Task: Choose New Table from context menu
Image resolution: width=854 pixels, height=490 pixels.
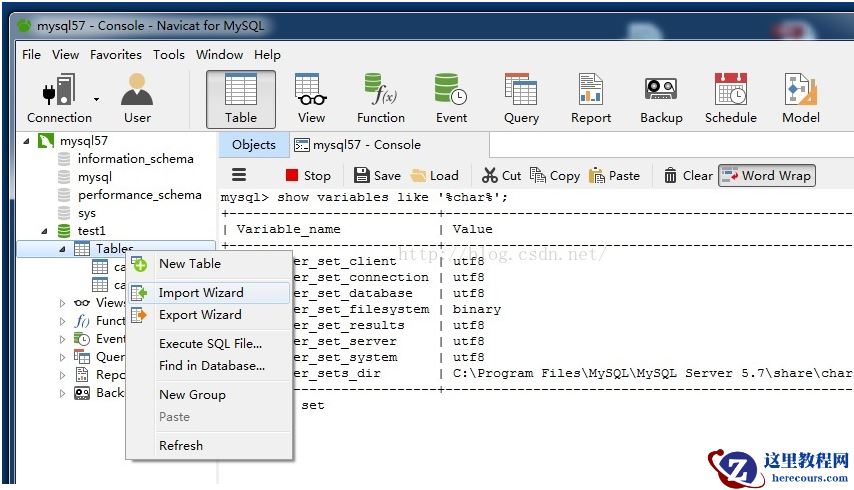Action: 209,264
